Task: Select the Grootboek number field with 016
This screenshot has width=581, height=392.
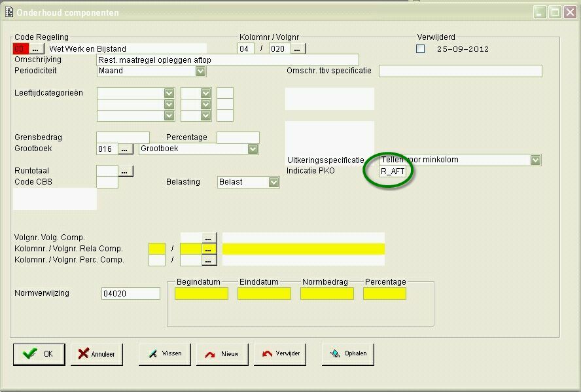Action: point(107,149)
